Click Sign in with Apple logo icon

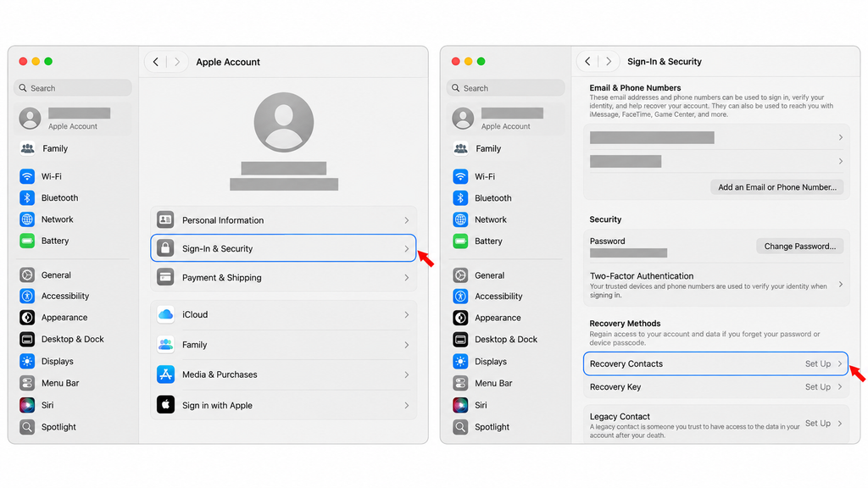click(165, 405)
